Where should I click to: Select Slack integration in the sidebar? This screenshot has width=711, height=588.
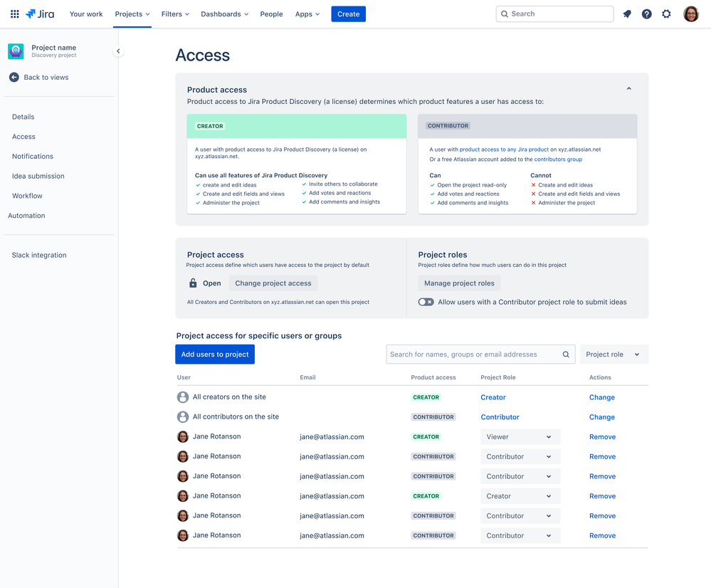click(x=39, y=255)
